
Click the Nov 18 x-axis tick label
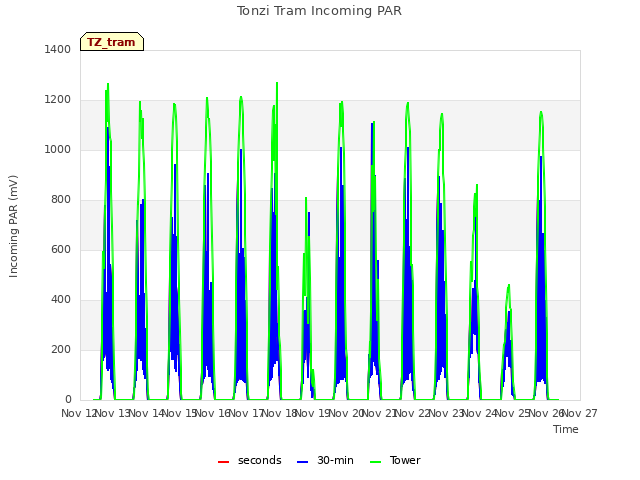point(280,413)
